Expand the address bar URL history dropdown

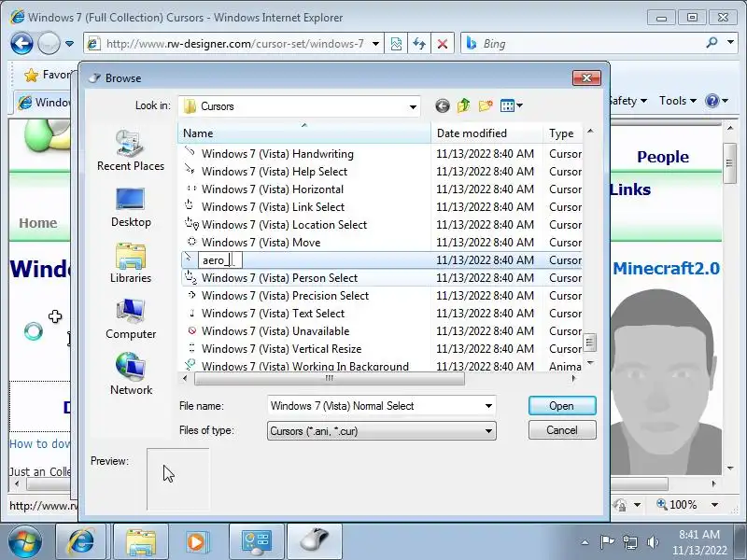click(x=375, y=44)
